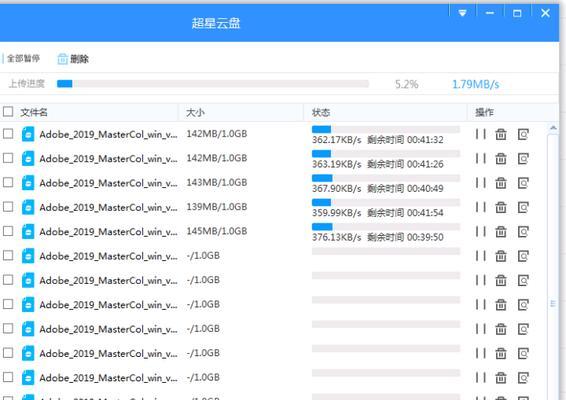The height and width of the screenshot is (400, 566).
Task: Select the checkbox for the 139MB/1.0GB file
Action: coord(8,207)
